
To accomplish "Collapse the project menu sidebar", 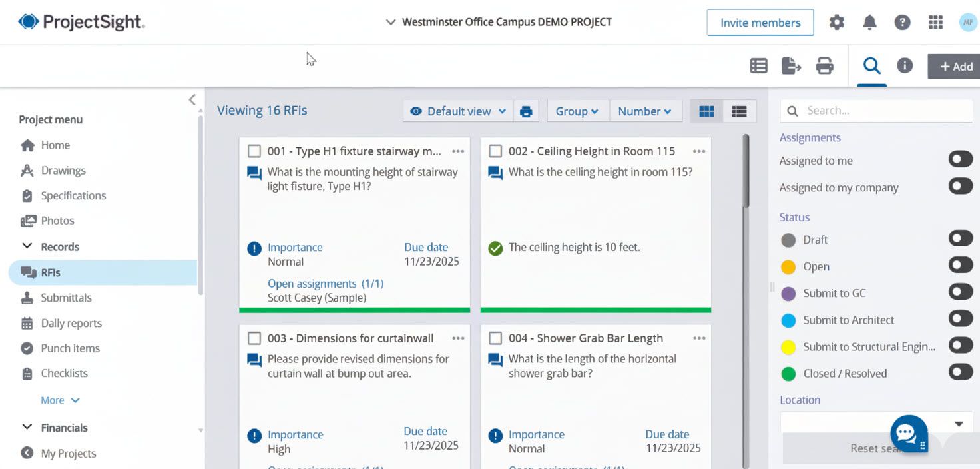I will [x=192, y=100].
